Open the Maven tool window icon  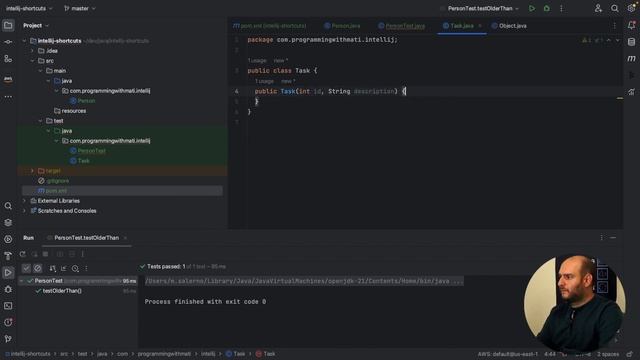(631, 59)
